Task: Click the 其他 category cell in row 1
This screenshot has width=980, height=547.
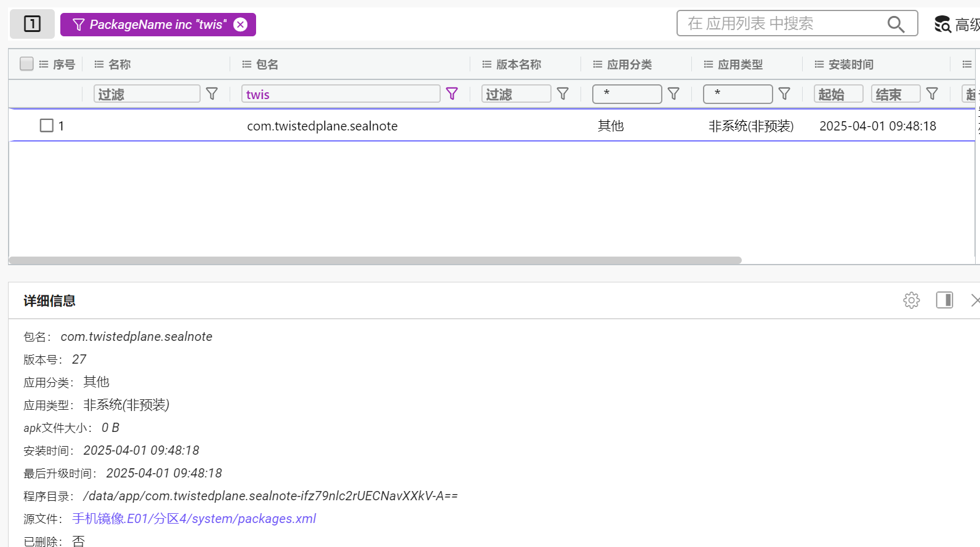Action: 611,126
